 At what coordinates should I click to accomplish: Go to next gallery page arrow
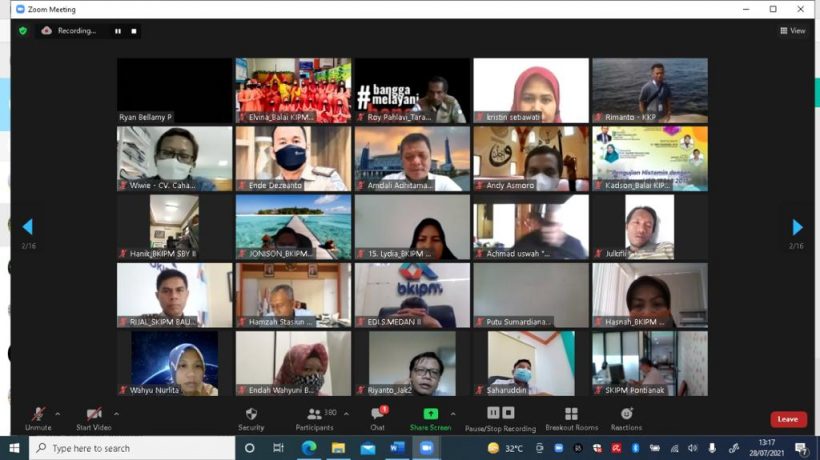click(x=797, y=227)
